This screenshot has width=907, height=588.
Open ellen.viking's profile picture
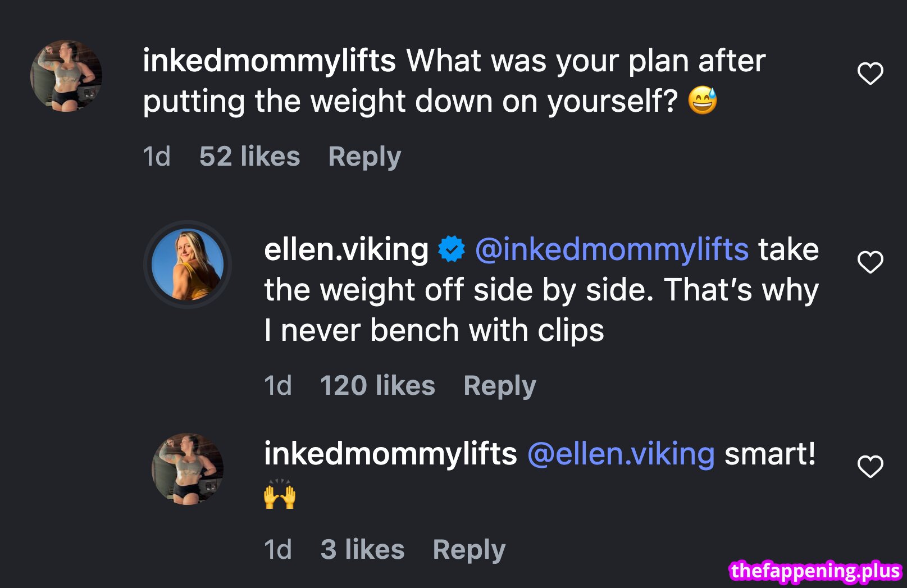point(188,265)
